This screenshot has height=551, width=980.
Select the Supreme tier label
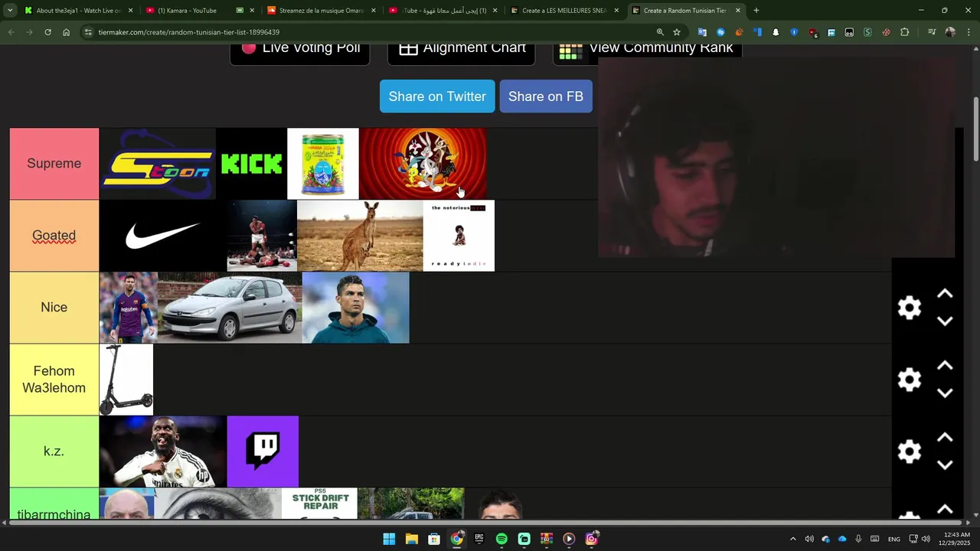point(54,164)
